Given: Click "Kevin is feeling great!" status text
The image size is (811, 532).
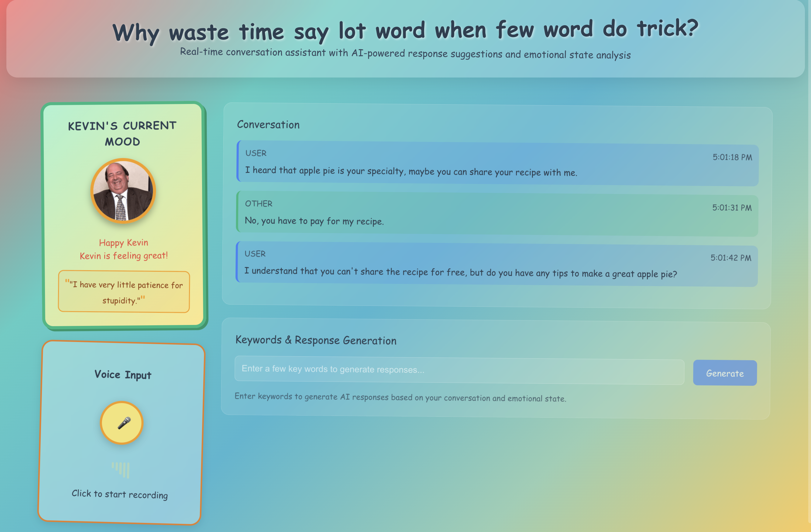Looking at the screenshot, I should [x=124, y=256].
